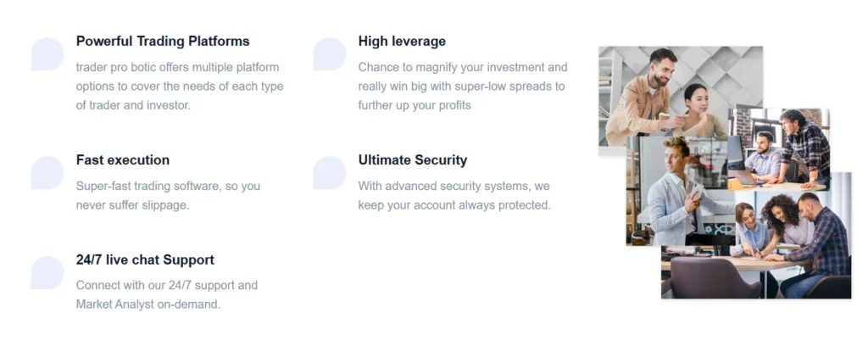The height and width of the screenshot is (363, 868).
Task: Click the High leverage bubble icon
Action: pos(330,54)
